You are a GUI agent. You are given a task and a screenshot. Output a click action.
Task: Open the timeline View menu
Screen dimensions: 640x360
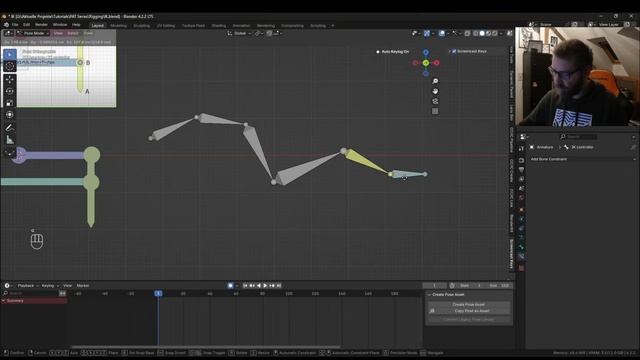[x=67, y=286]
